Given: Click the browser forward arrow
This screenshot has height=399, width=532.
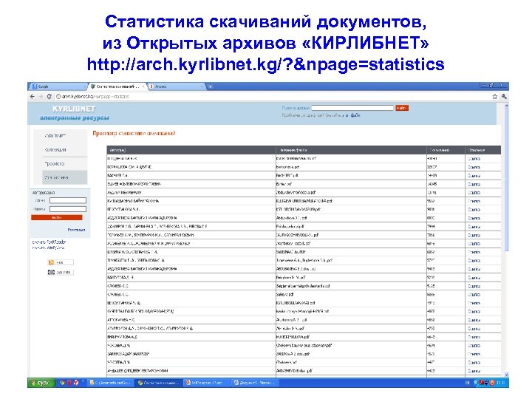Looking at the screenshot, I should [41, 97].
